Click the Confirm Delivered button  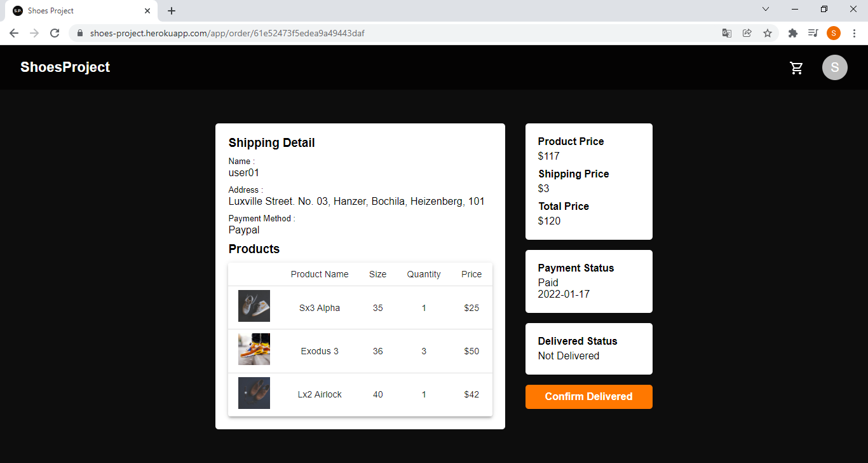[x=588, y=396]
